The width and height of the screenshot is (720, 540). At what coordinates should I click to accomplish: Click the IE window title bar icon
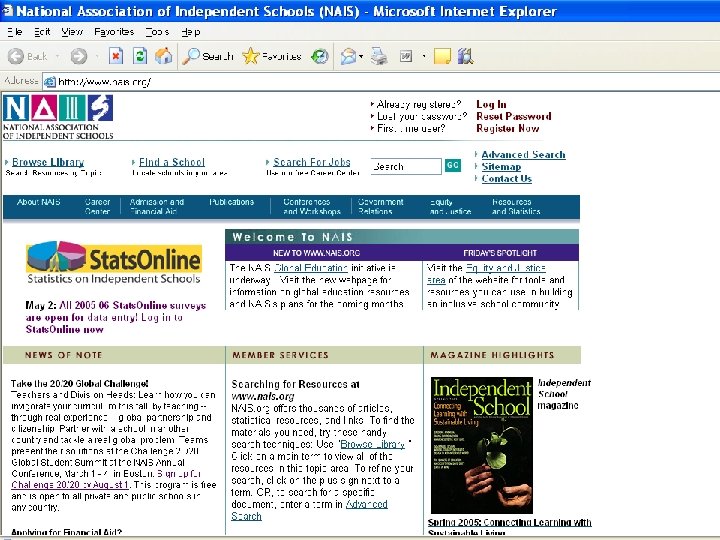pos(7,11)
